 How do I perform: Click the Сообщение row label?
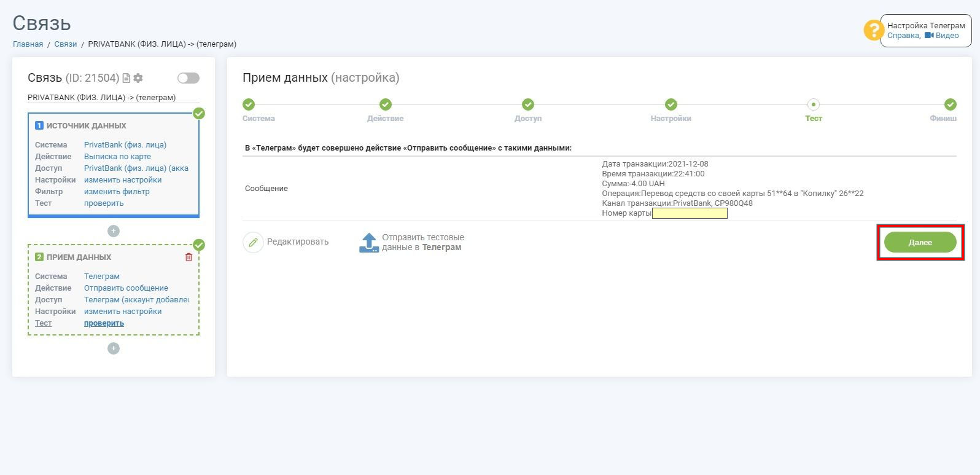click(266, 189)
